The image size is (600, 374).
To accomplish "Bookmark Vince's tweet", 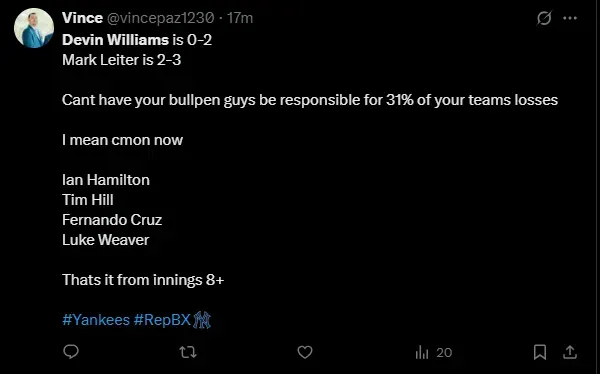I will pos(540,352).
